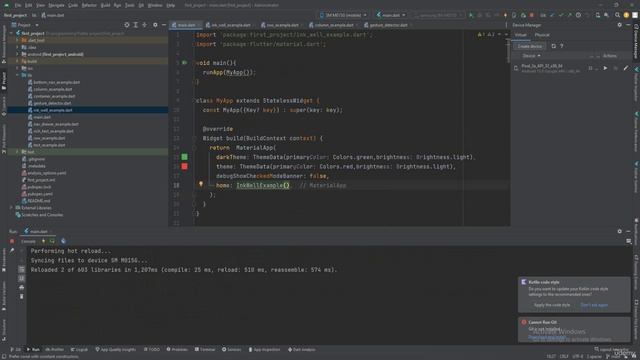Open the Problems tool window button
Viewport: 640px width, 360px height.
177,349
